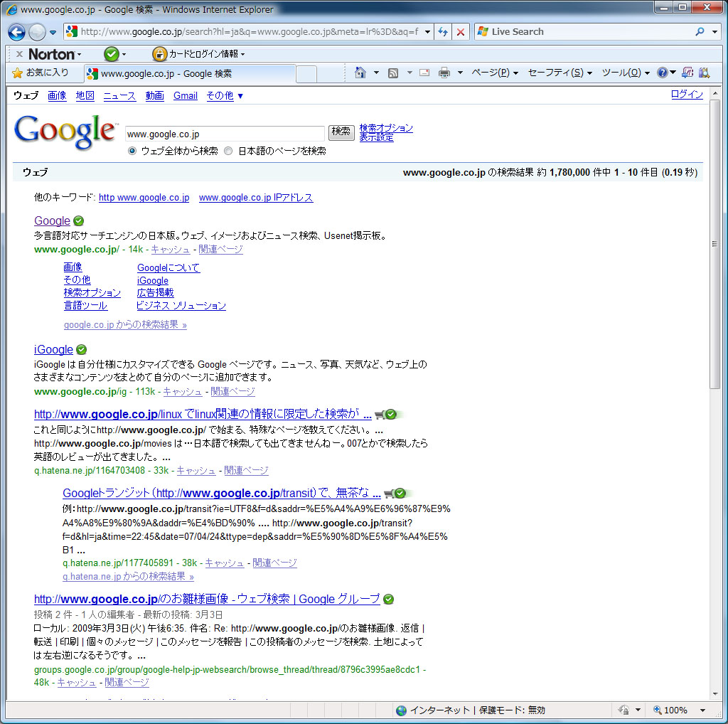Expand the Norton menu dropdown
The image size is (728, 724).
[x=80, y=55]
